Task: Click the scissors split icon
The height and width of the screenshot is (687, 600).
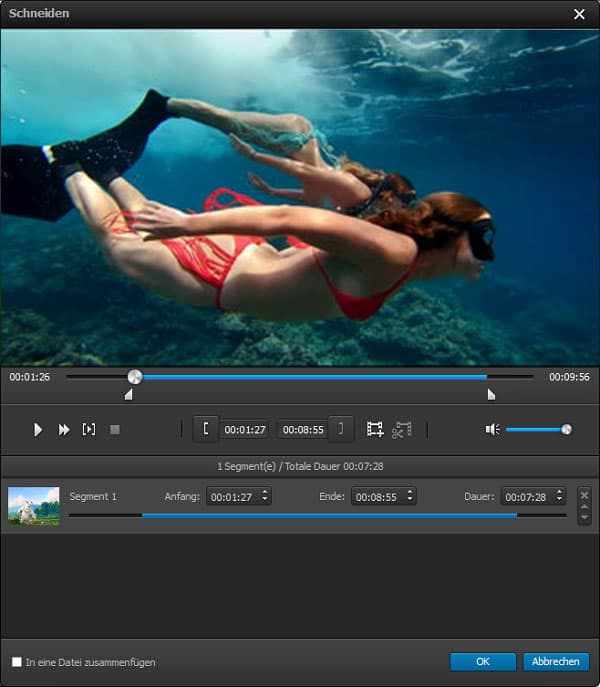Action: pos(402,429)
